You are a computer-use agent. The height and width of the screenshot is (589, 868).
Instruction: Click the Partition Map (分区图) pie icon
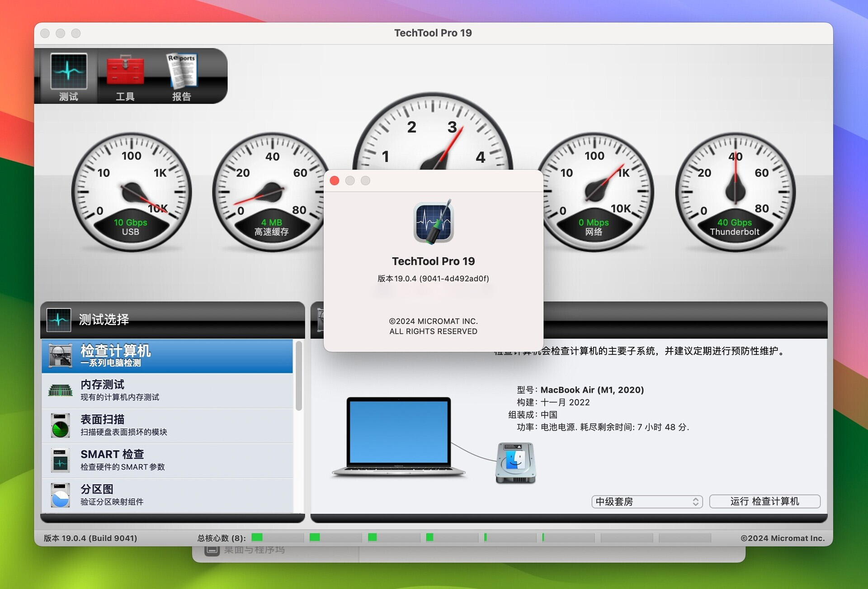click(60, 495)
